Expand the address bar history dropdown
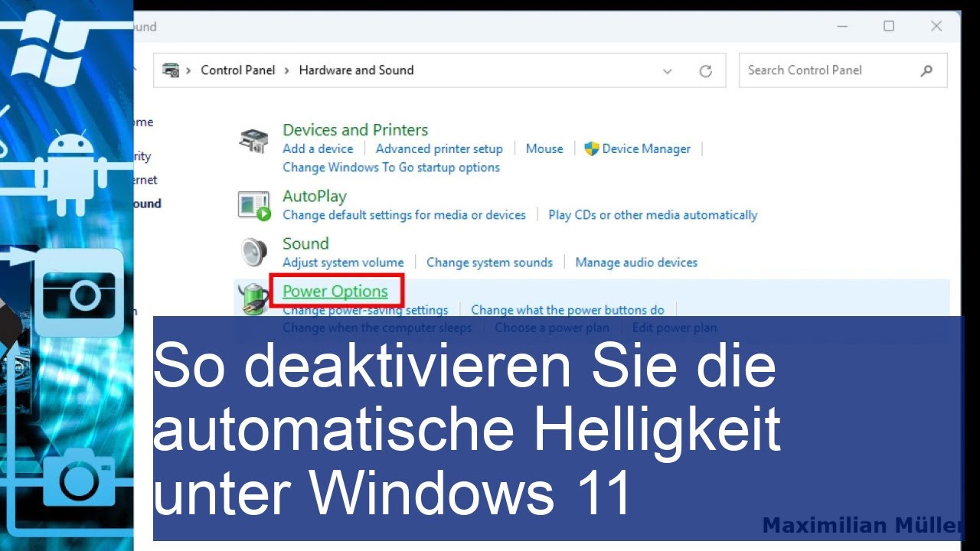980x551 pixels. coord(668,71)
